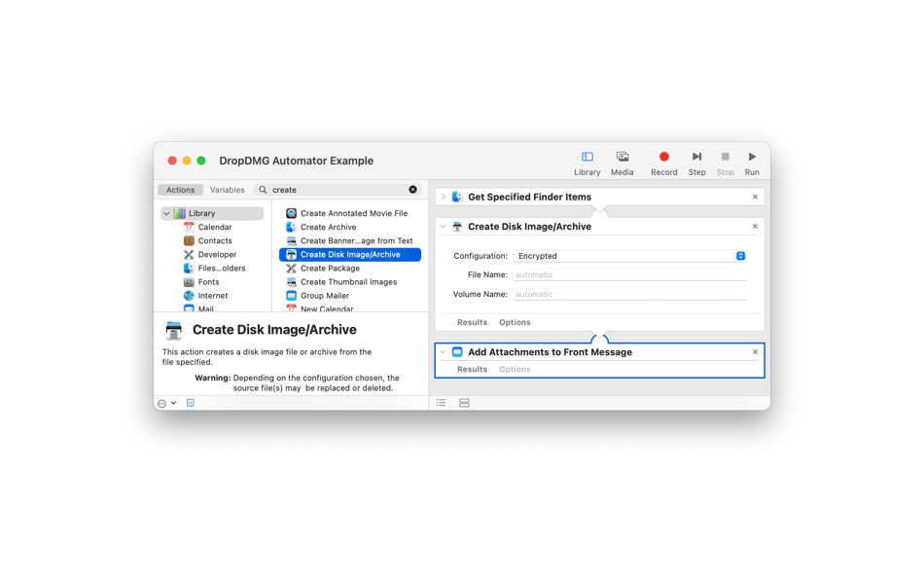Open the Media browser in toolbar
Image resolution: width=924 pixels, height=578 pixels.
(622, 163)
